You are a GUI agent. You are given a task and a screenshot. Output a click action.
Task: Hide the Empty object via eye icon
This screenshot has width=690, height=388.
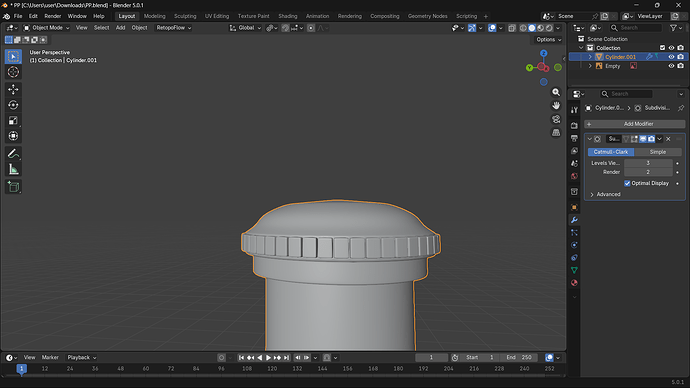coord(671,66)
